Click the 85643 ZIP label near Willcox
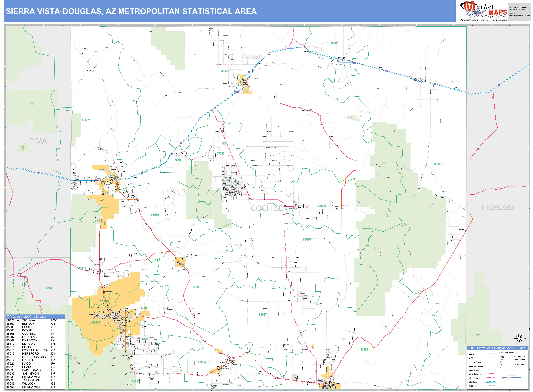The image size is (533, 392). pos(225,71)
